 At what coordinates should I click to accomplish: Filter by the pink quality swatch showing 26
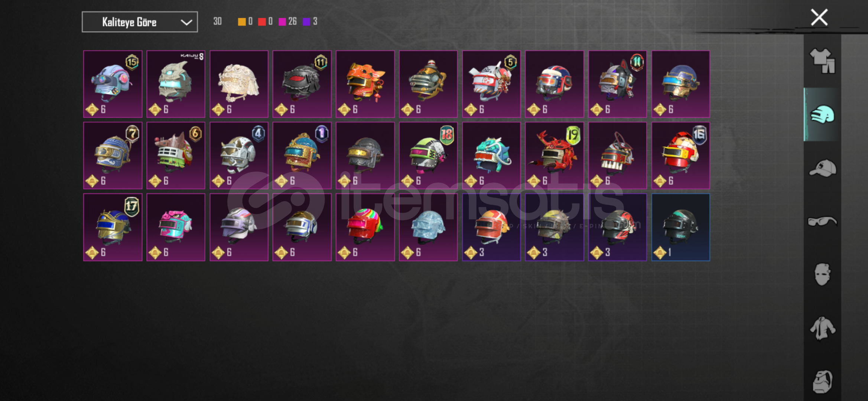tap(282, 22)
